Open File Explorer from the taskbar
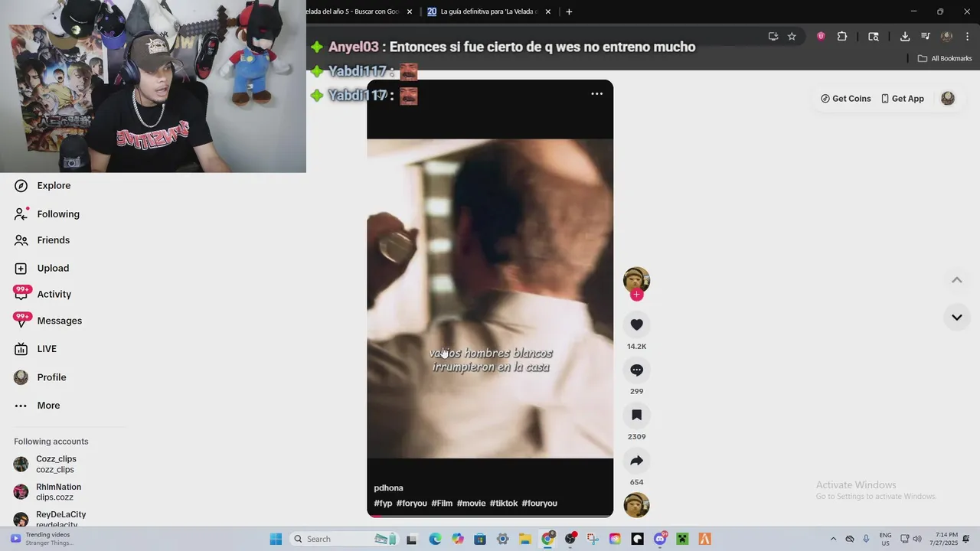This screenshot has width=980, height=551. [x=525, y=539]
